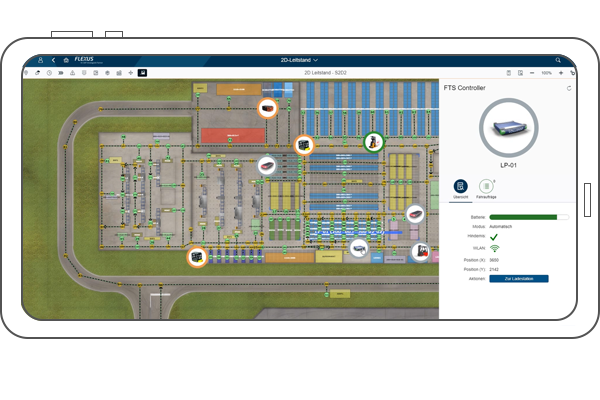Click the clock icon in the toolbar
The height and width of the screenshot is (400, 600).
click(x=49, y=73)
